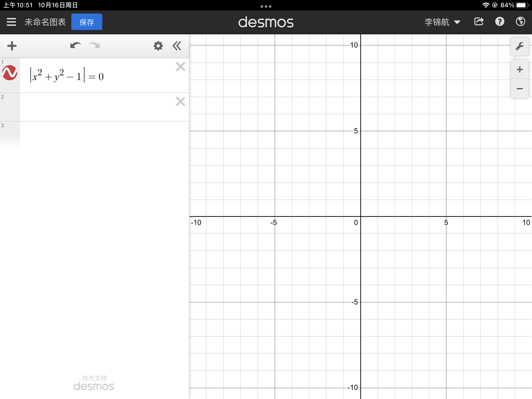The image size is (532, 399).
Task: Open expression list settings gear
Action: tap(158, 46)
